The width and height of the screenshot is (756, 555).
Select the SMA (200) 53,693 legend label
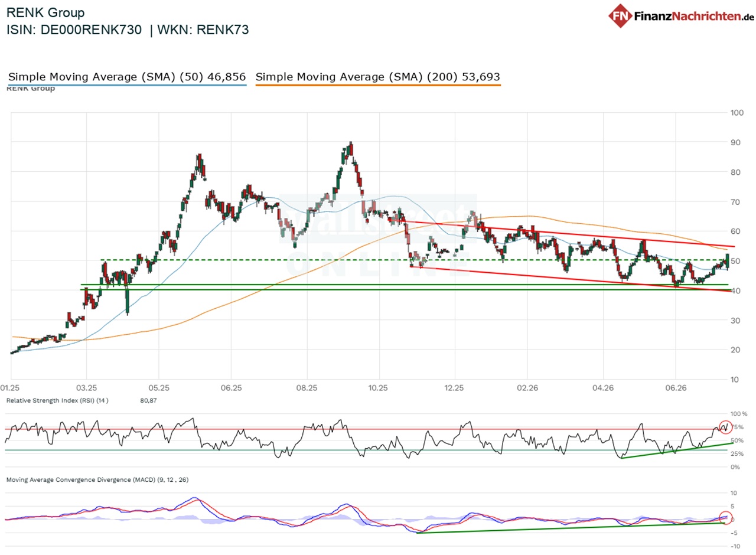378,77
